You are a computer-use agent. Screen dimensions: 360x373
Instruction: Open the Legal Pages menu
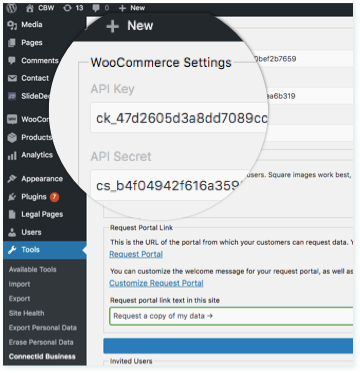coord(42,214)
